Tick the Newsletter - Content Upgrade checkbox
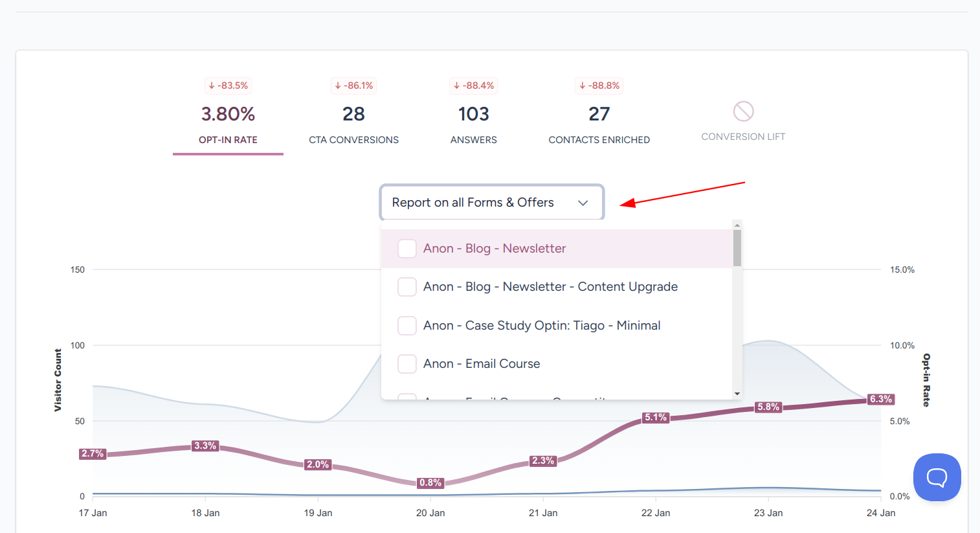Screen dimensions: 980x533 click(407, 287)
